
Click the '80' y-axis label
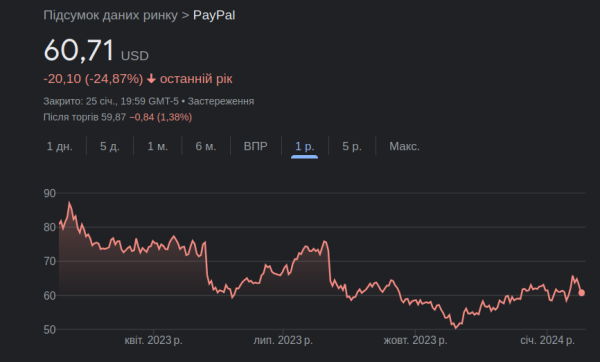click(50, 227)
